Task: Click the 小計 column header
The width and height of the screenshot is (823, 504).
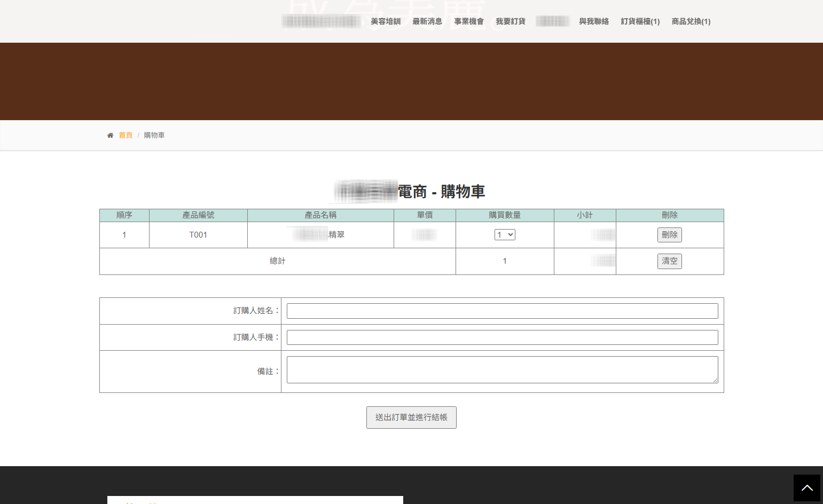Action: (585, 215)
